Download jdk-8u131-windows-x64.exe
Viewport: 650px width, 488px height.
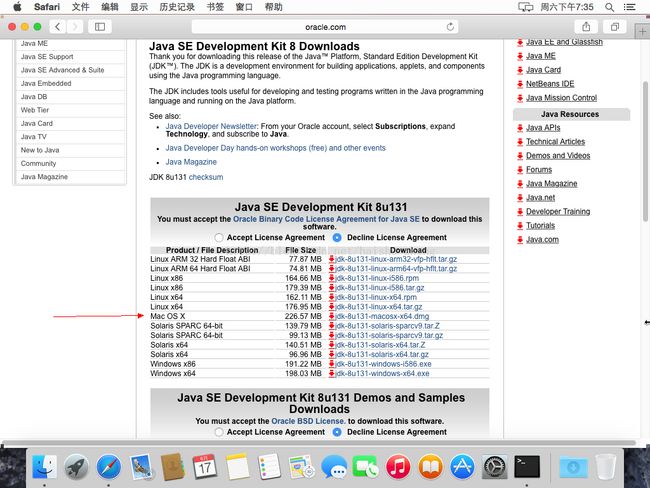pos(382,374)
